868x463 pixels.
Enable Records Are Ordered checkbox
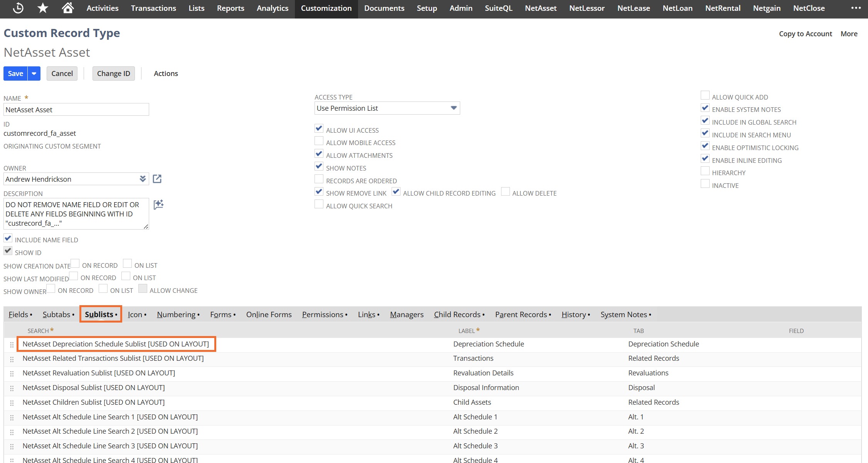tap(319, 179)
